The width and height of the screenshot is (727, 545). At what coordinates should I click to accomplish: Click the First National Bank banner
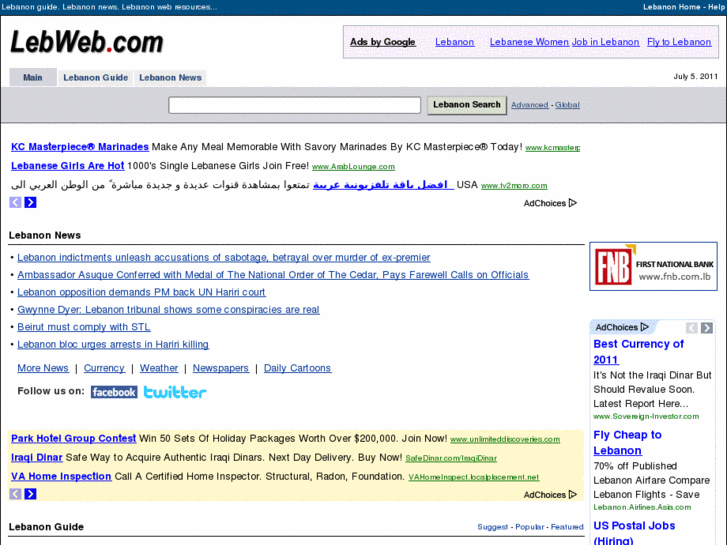click(x=653, y=266)
